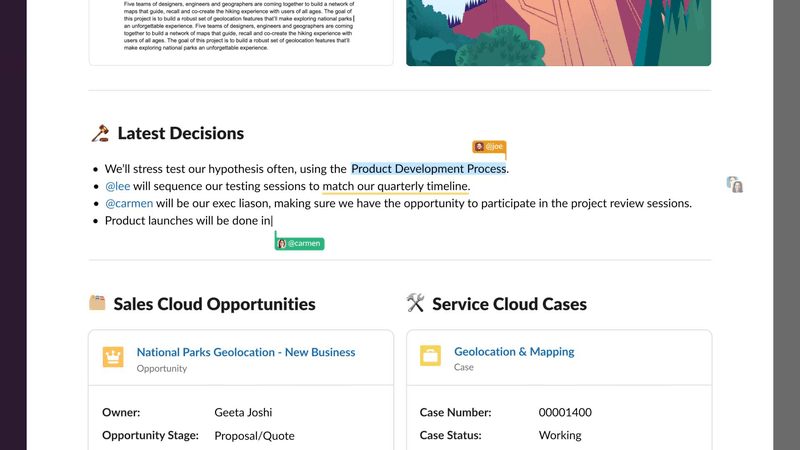Click the Case Status: label
Viewport: 800px width, 450px height.
pyautogui.click(x=451, y=435)
